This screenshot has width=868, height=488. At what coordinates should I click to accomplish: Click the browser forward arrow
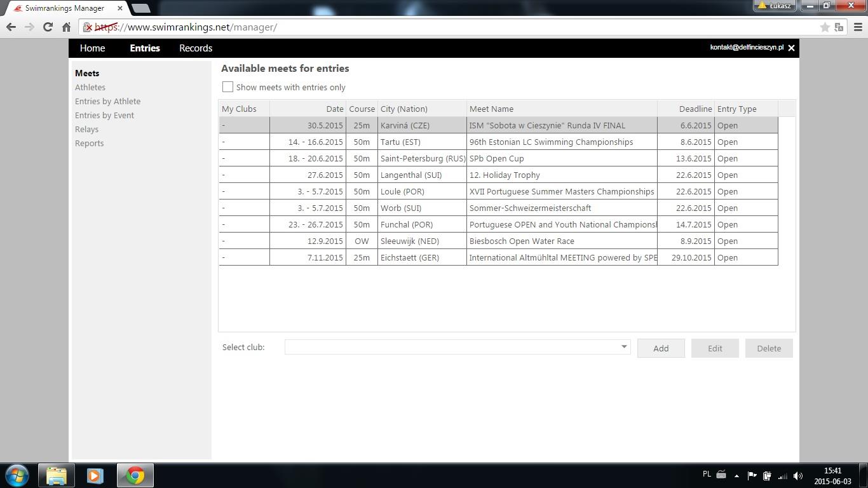(29, 27)
